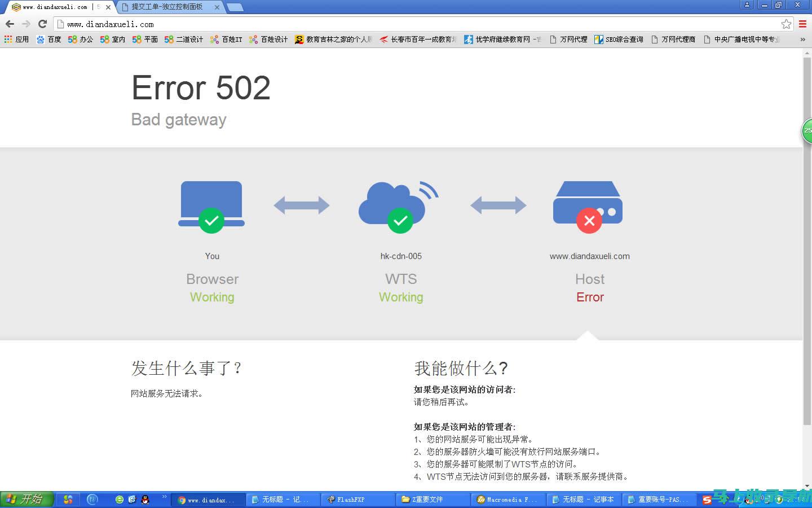Open the 百姓设计 bookmark
The height and width of the screenshot is (508, 812).
[x=268, y=40]
